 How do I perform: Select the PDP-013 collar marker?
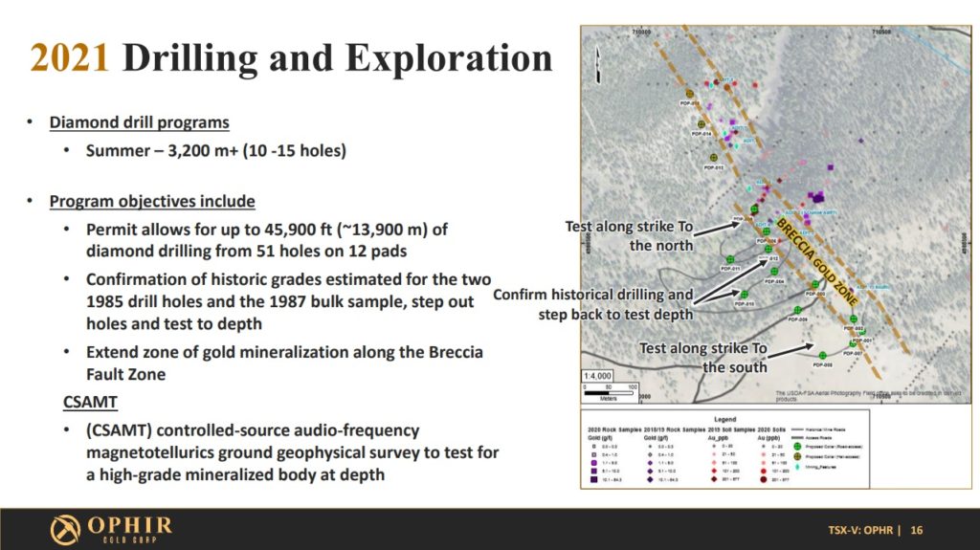tap(714, 157)
